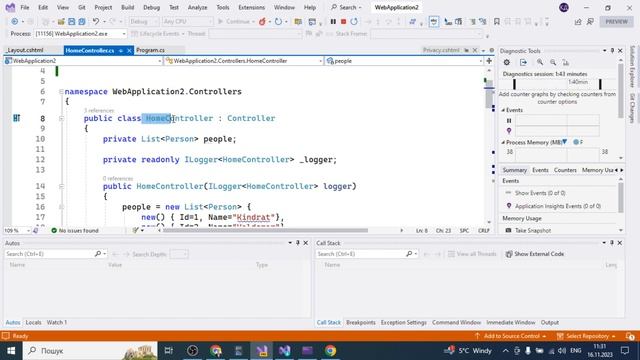Collapse the Events section in Diagnostic Tools
640x360 pixels.
coord(503,110)
